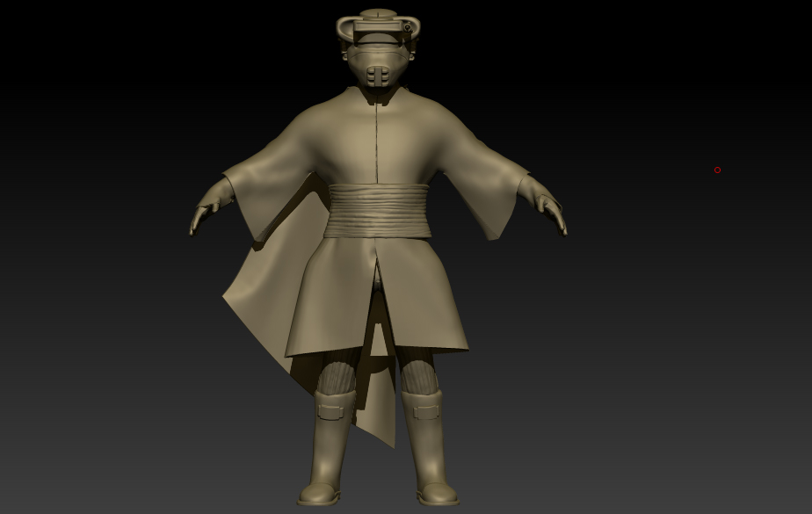Click the respirator mouthpiece on the mask
812x514 pixels.
click(378, 76)
